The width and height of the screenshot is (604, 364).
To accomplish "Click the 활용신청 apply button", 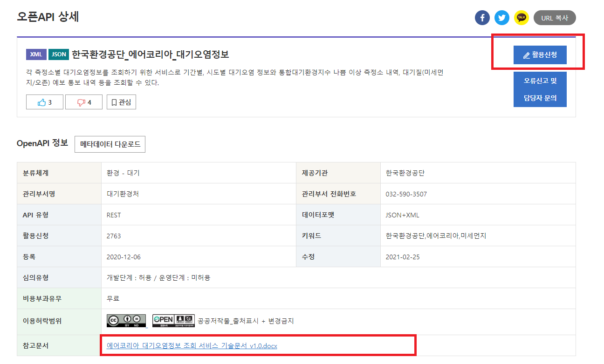I will (540, 55).
